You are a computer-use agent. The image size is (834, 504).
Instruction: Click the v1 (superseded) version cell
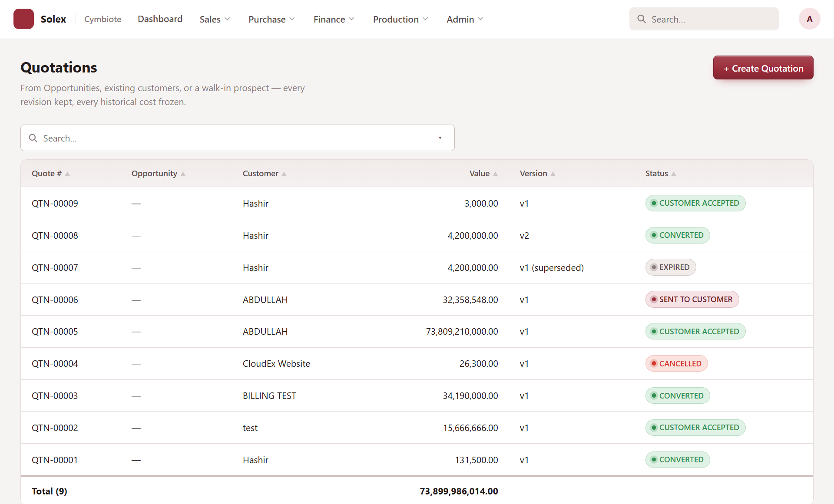552,267
